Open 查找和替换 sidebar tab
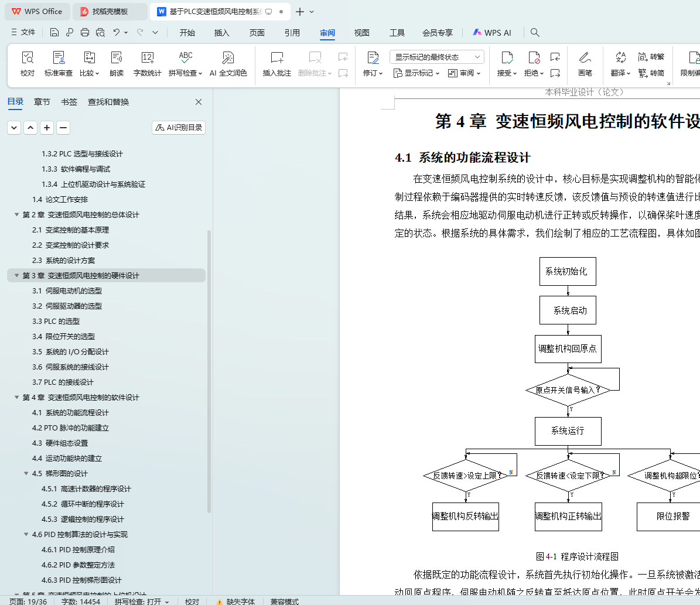 click(x=108, y=102)
